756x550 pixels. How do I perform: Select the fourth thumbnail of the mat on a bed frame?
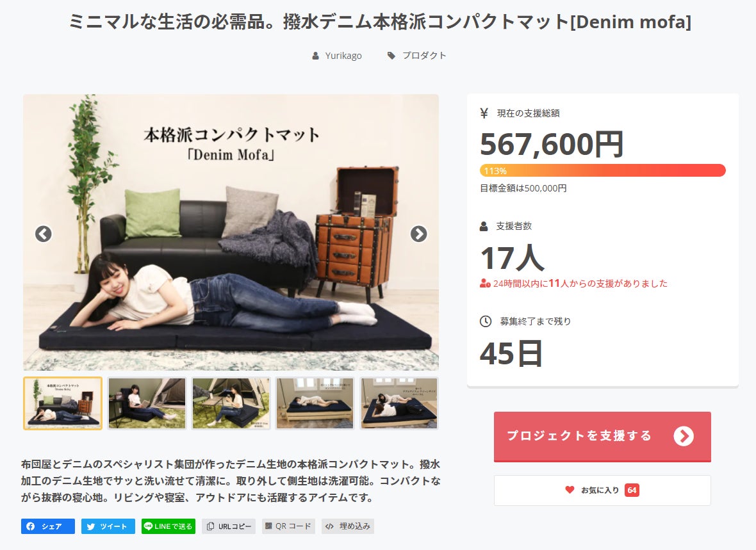coord(315,403)
